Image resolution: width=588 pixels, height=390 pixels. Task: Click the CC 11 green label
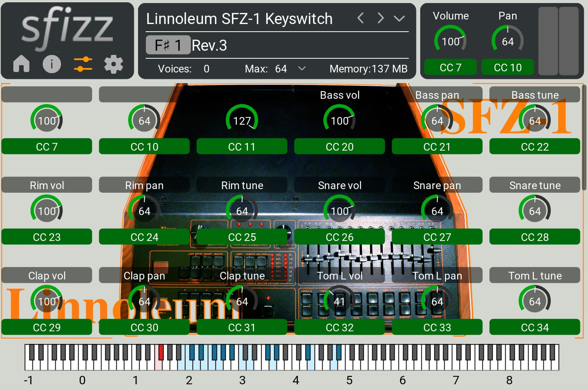[x=242, y=146]
